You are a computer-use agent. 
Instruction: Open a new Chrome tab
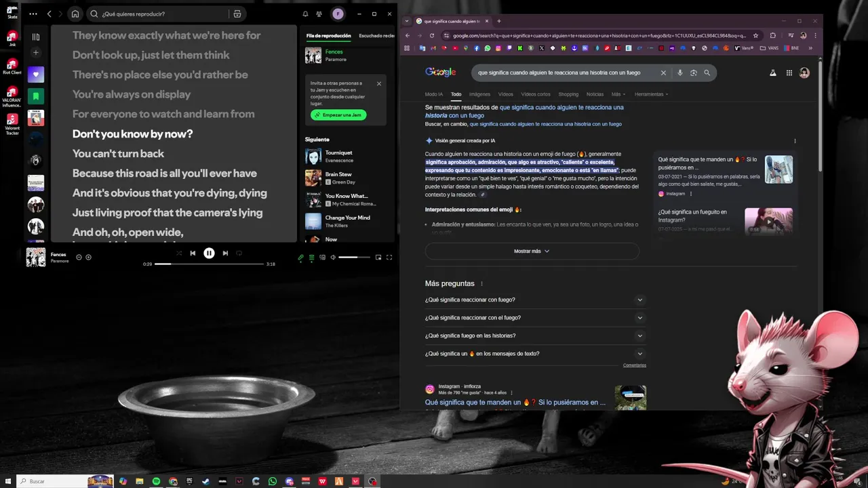[x=499, y=21]
